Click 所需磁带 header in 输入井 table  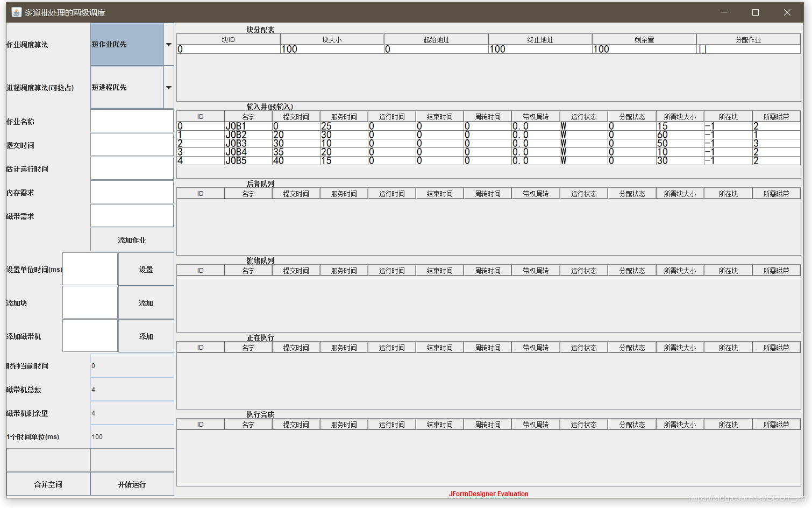point(777,116)
